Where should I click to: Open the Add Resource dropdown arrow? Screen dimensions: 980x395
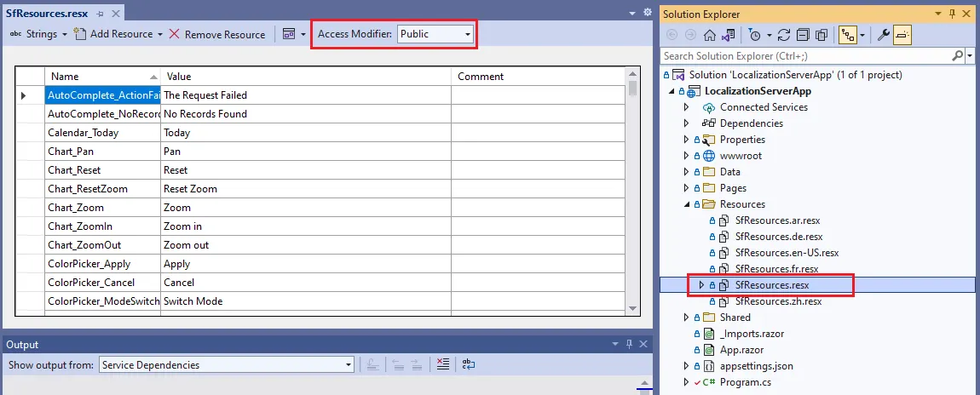tap(160, 34)
